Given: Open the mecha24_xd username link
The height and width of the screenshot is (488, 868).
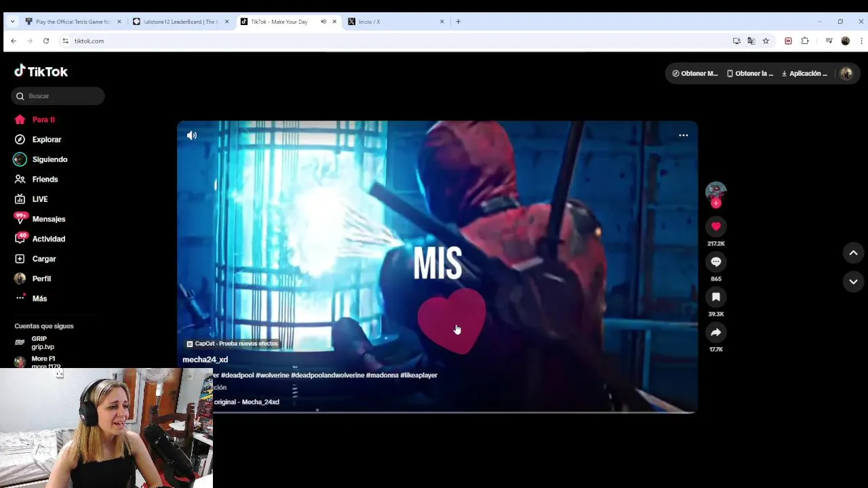Looking at the screenshot, I should click(205, 360).
